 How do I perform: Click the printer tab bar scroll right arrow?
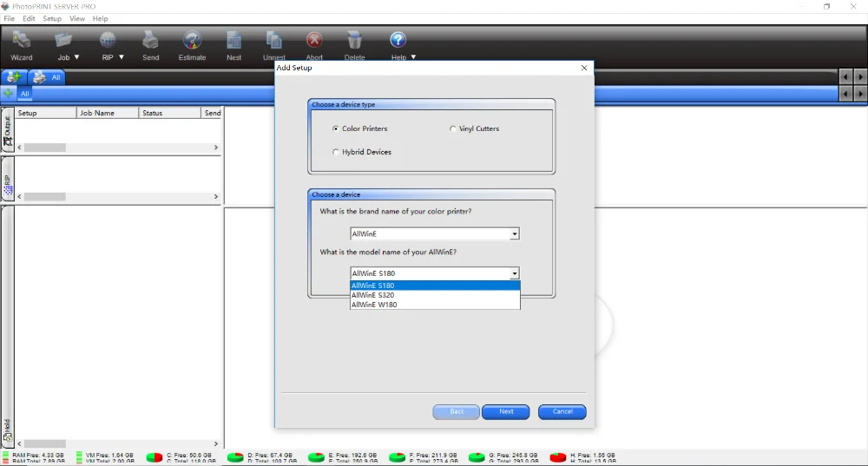[860, 77]
